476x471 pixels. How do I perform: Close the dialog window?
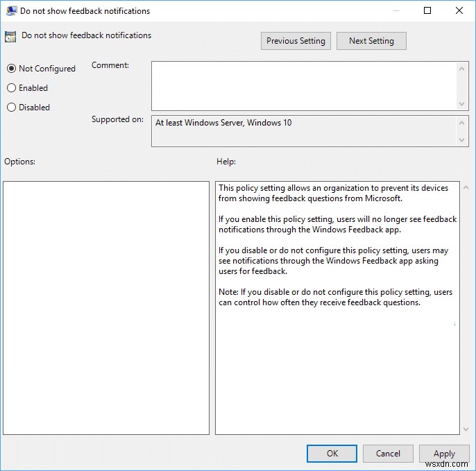[x=459, y=10]
